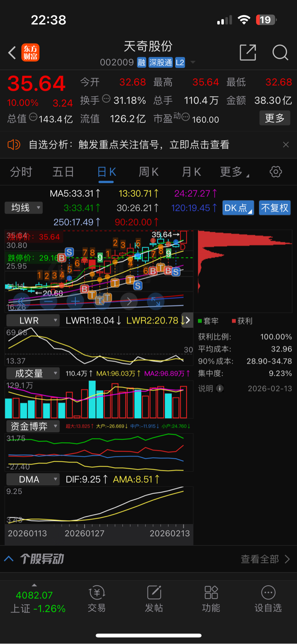297x644 pixels.
Task: Select the 日K tab
Action: (106, 172)
